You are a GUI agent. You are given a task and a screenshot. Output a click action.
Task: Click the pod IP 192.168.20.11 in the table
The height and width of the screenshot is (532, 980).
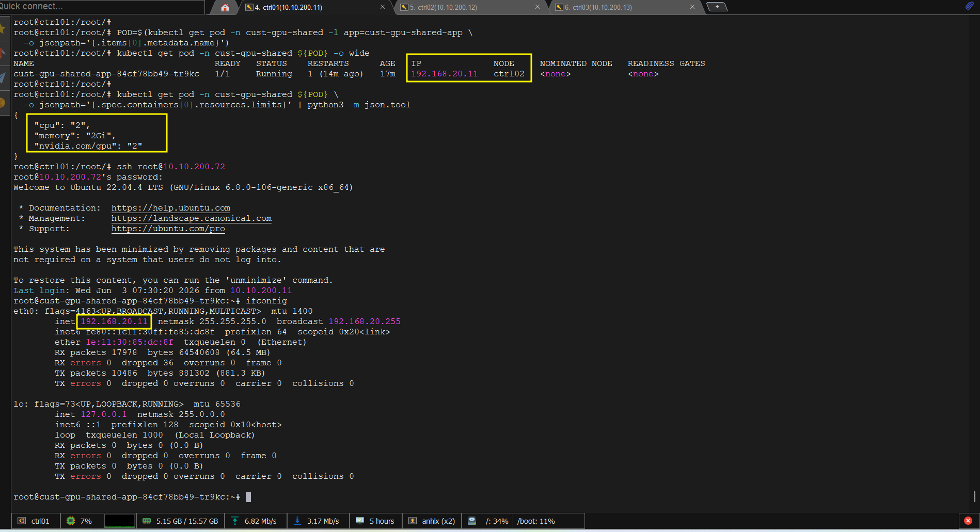(x=445, y=74)
